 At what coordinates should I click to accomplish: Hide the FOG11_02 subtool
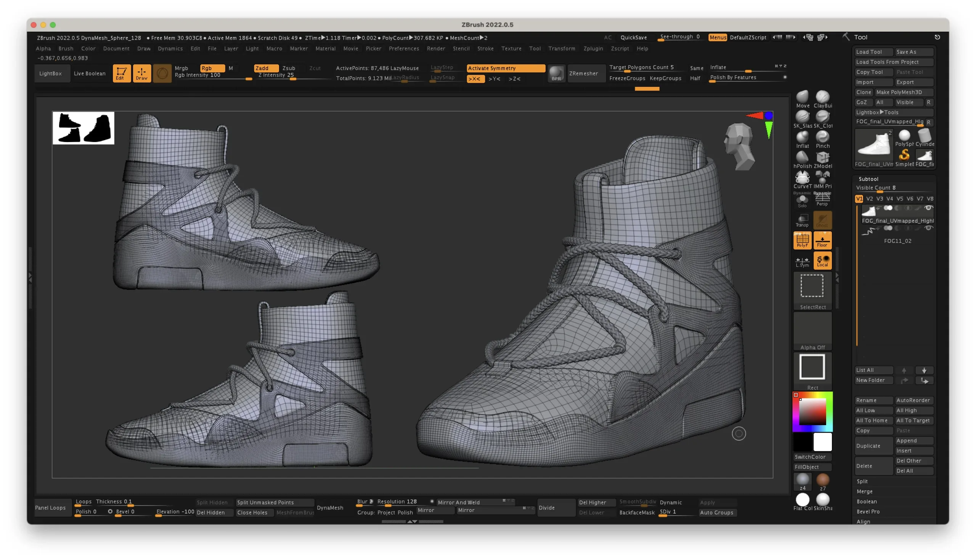pos(929,228)
